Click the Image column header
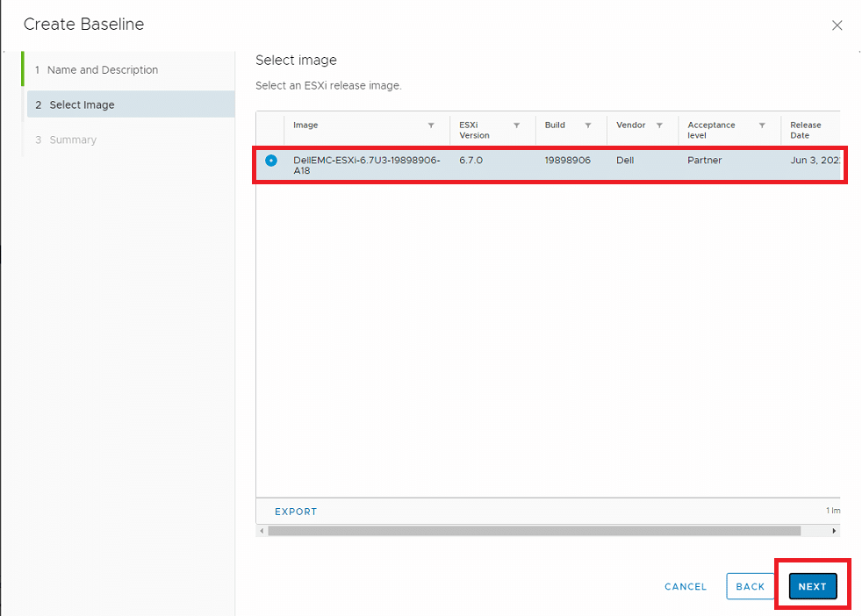 click(x=305, y=125)
